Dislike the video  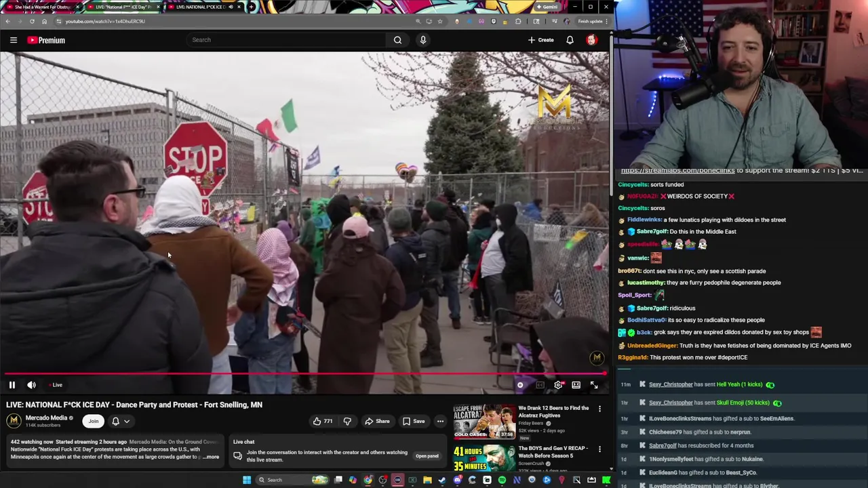click(x=347, y=421)
